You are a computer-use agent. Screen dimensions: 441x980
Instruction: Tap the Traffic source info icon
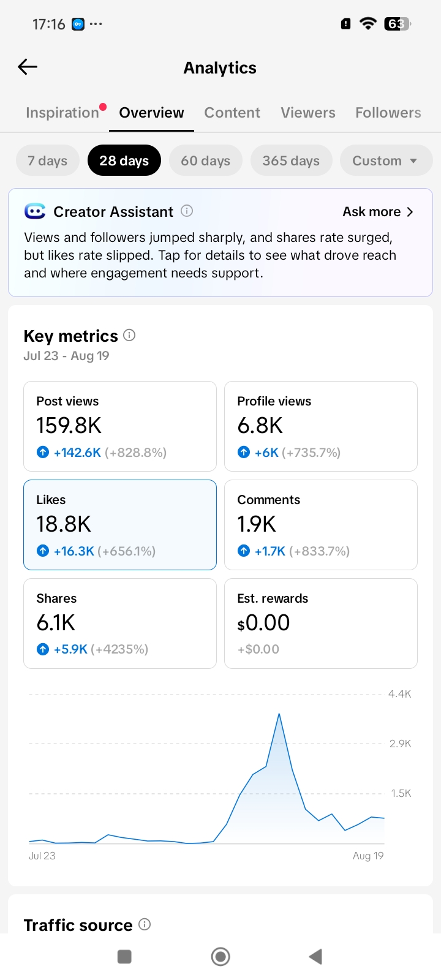click(145, 924)
